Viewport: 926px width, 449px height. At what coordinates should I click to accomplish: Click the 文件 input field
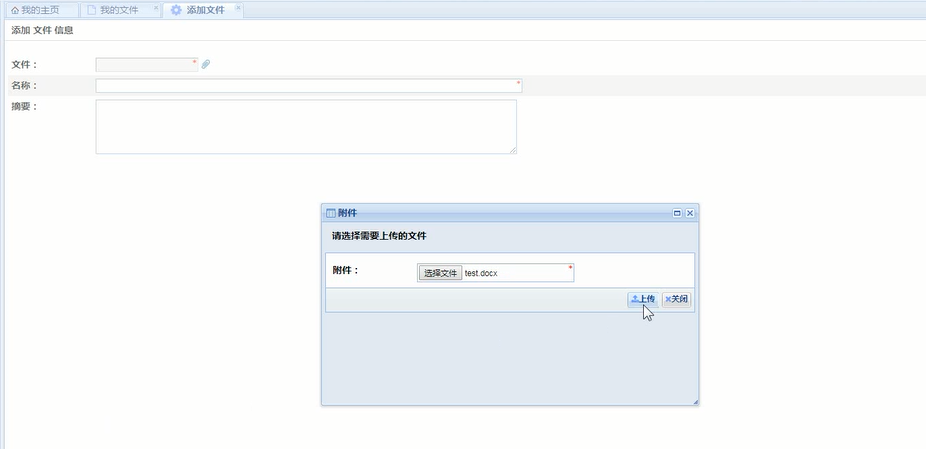tap(146, 65)
